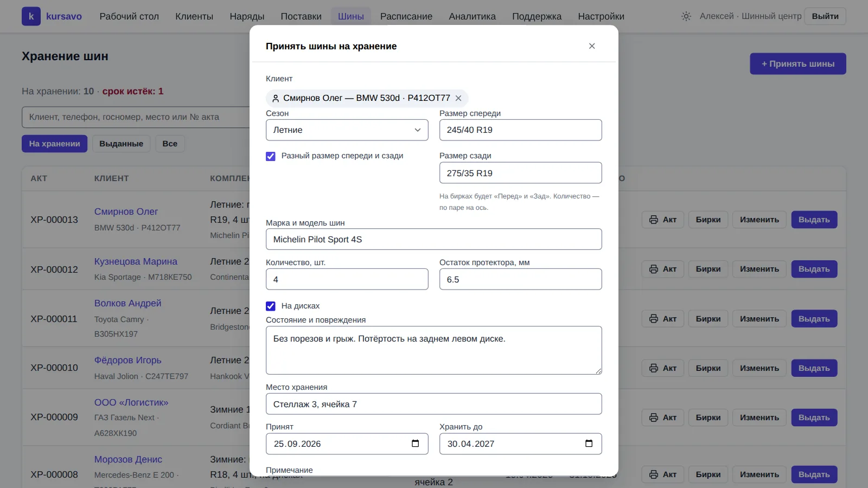Image resolution: width=868 pixels, height=488 pixels.
Task: Click the Размер сзади input
Action: [521, 173]
